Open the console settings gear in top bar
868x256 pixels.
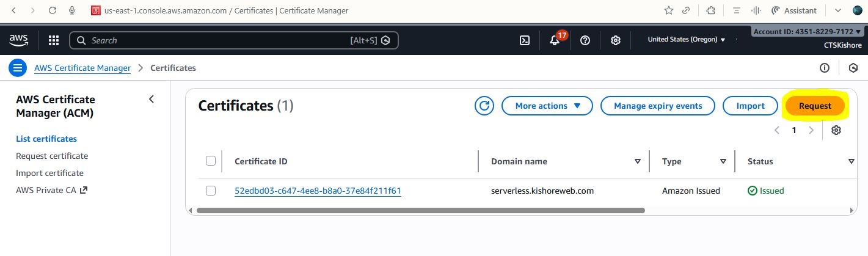tap(616, 40)
